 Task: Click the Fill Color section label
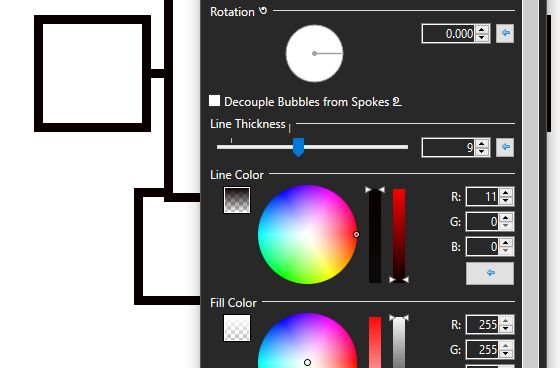[233, 303]
